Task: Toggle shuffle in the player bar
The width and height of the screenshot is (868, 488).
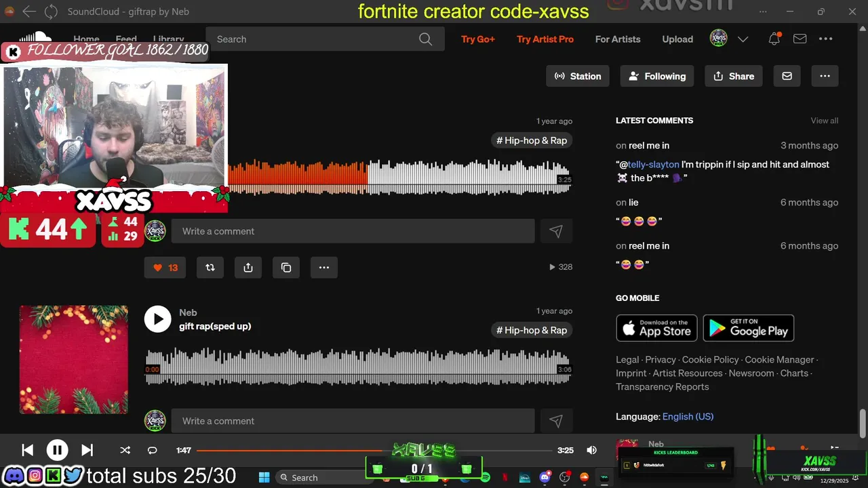Action: (125, 450)
